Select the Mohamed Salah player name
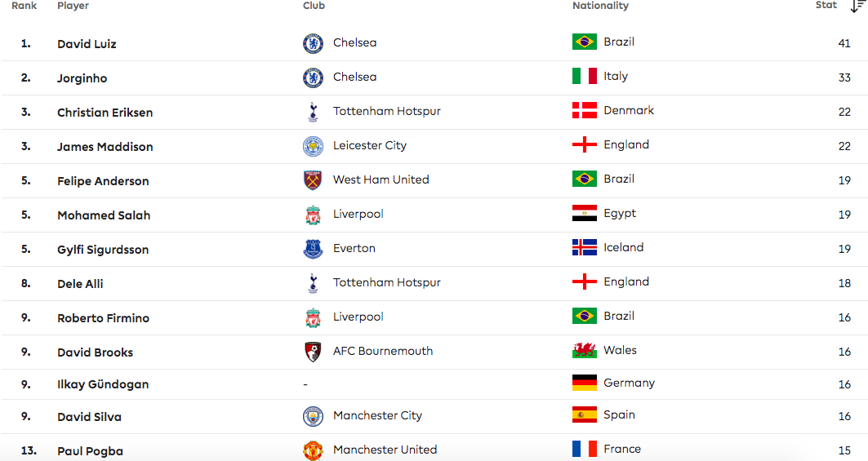 tap(104, 215)
